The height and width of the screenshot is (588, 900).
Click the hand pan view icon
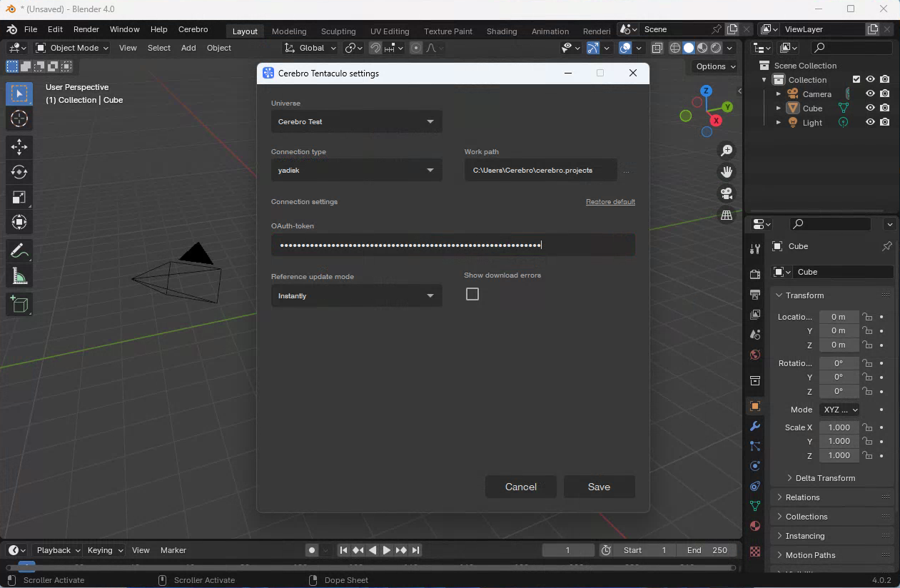click(727, 172)
